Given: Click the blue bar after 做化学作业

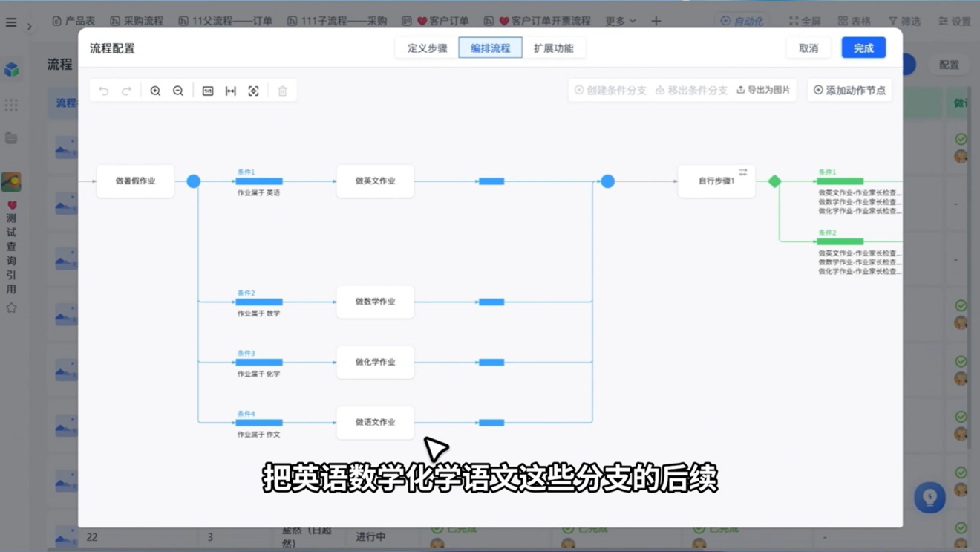Looking at the screenshot, I should pyautogui.click(x=491, y=362).
